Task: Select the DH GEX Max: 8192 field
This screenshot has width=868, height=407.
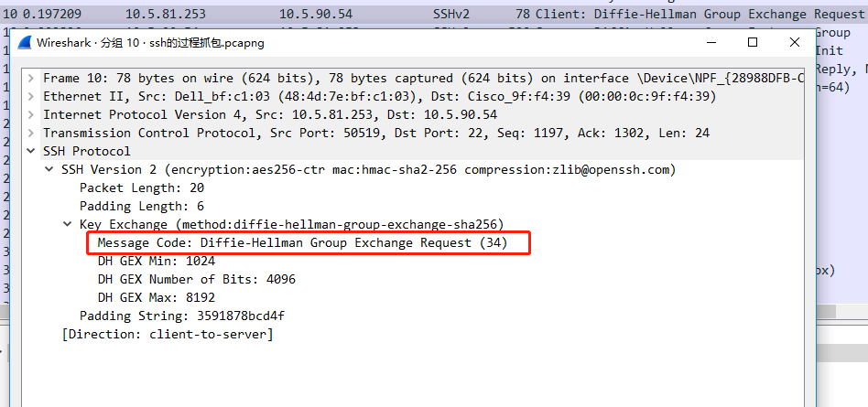Action: coord(156,298)
